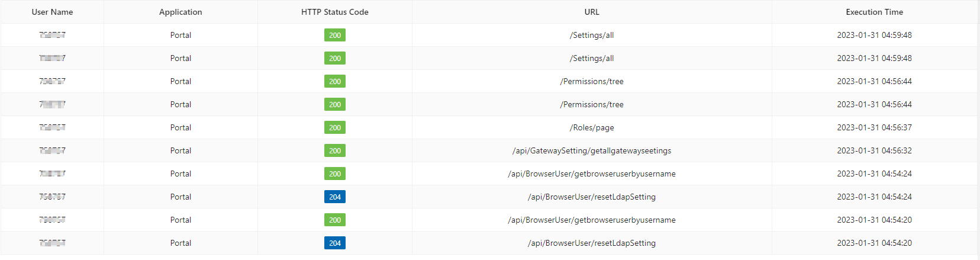Image resolution: width=980 pixels, height=260 pixels.
Task: Click the 204 badge for resetLdapSetting at 04:54:24
Action: [x=335, y=197]
